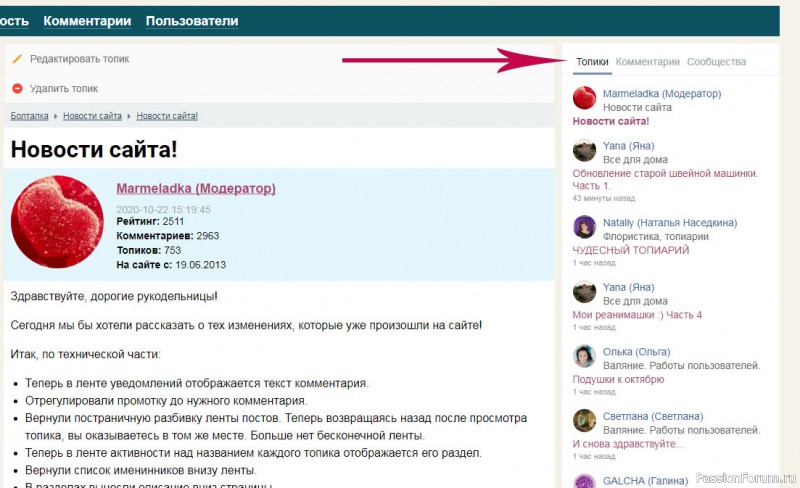Open the ЧУДЕСНЫЙ ТОПИАРИЙ topic
The image size is (800, 488).
tap(631, 250)
